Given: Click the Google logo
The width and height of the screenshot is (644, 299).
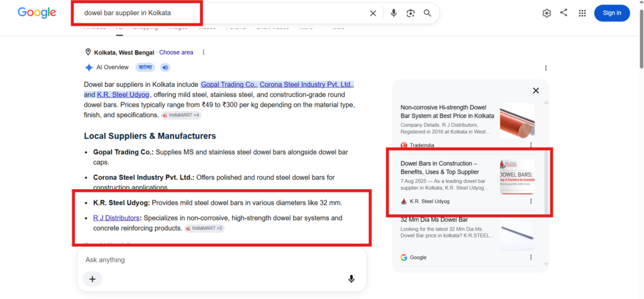Looking at the screenshot, I should [36, 13].
